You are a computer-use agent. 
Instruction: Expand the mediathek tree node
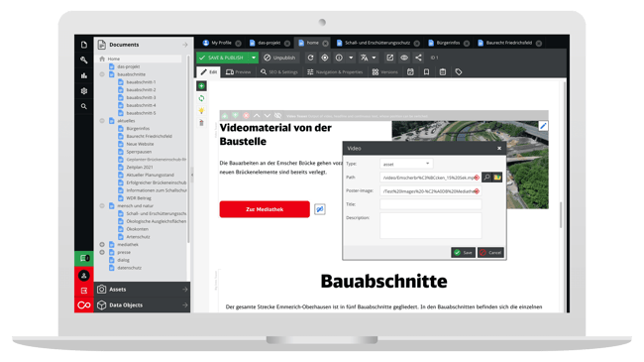tap(102, 244)
